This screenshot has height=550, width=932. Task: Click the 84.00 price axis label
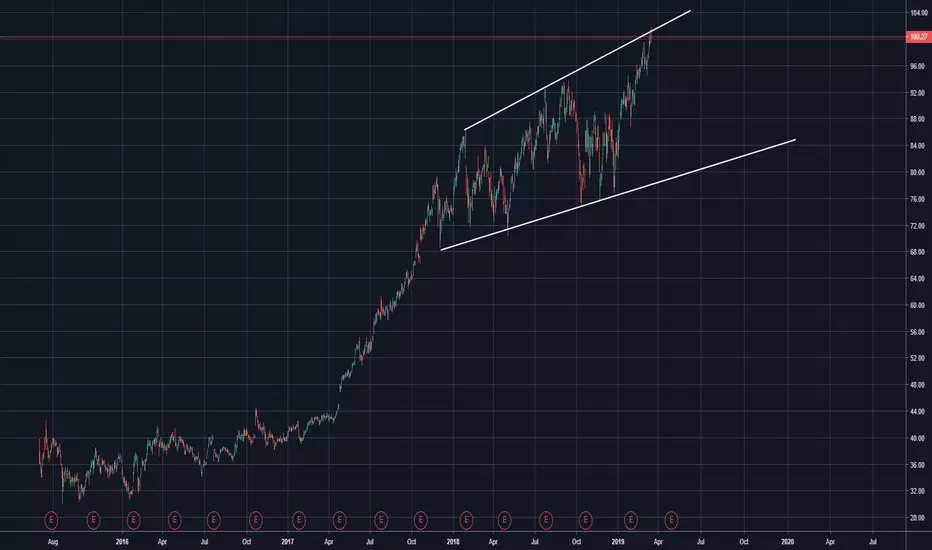(917, 146)
